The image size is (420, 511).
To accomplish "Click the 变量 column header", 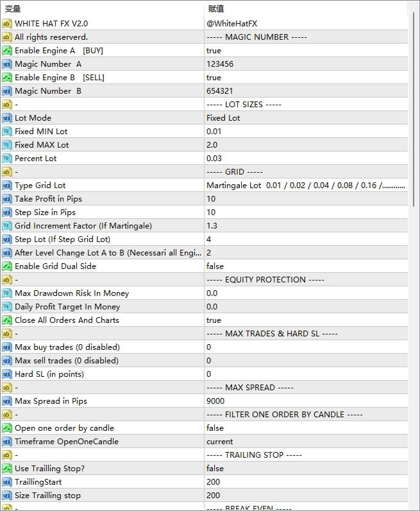I will [13, 9].
